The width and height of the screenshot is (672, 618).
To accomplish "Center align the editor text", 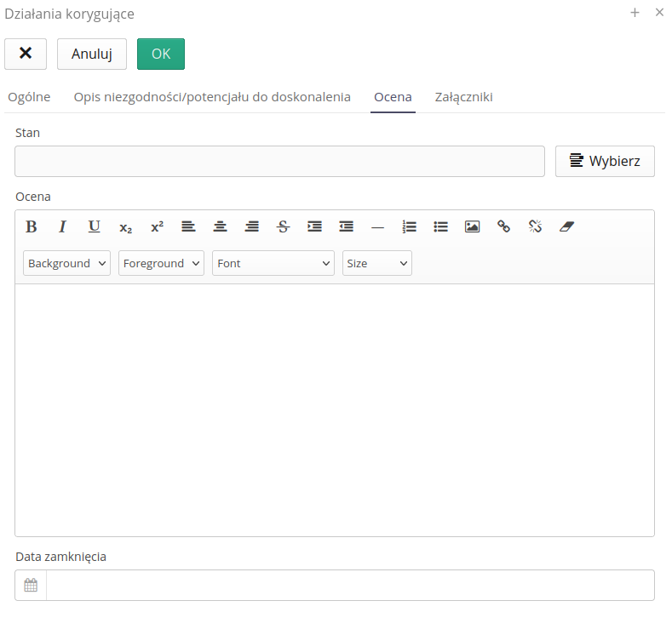I will pyautogui.click(x=220, y=226).
